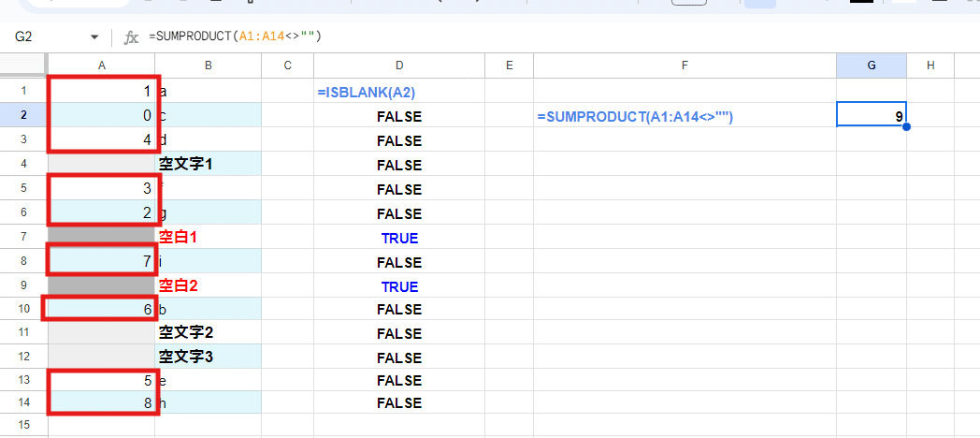
Task: Select row 7 header
Action: pyautogui.click(x=23, y=237)
